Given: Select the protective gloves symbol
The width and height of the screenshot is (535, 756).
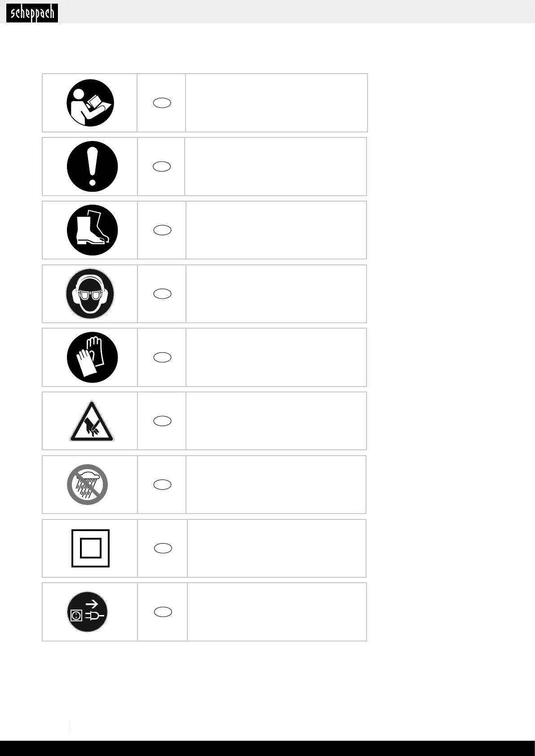Looking at the screenshot, I should 93,357.
